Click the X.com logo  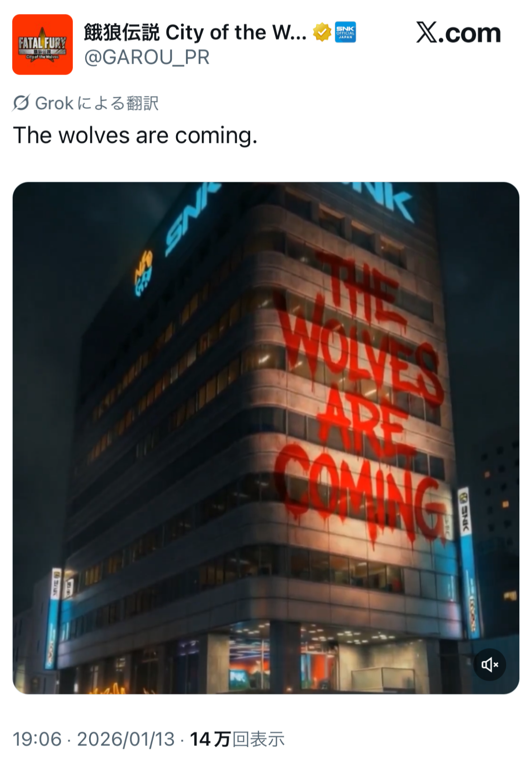pos(458,33)
